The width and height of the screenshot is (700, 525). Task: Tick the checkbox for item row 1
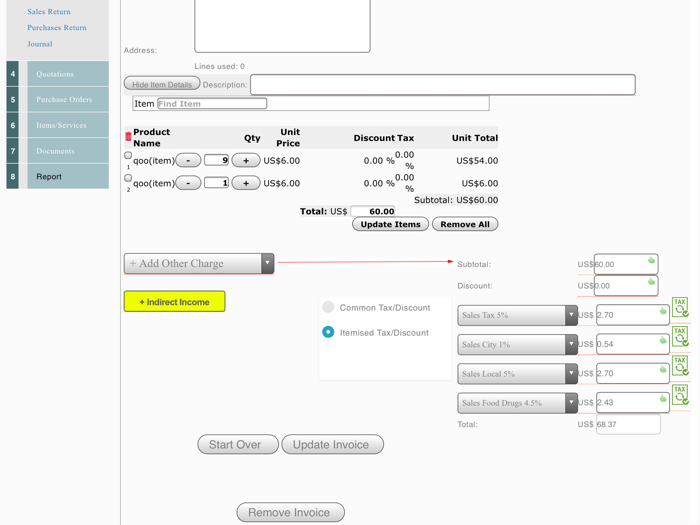pos(128,156)
